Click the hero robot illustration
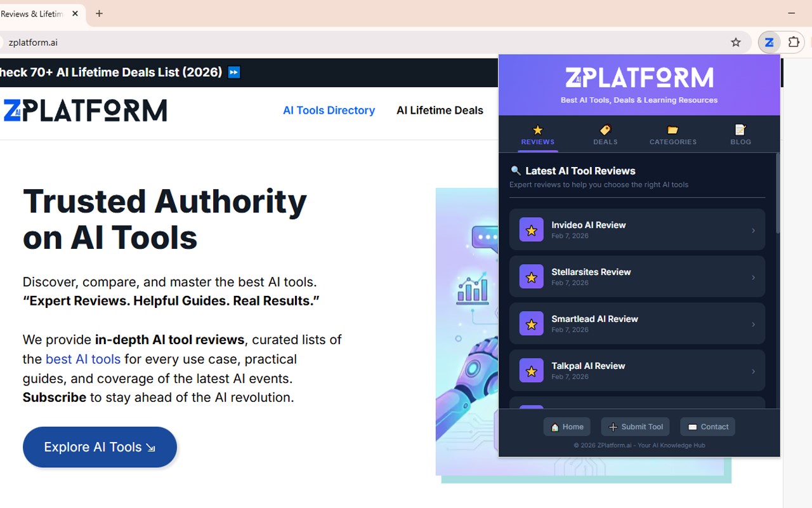Viewport: 812px width, 508px height. [x=467, y=330]
